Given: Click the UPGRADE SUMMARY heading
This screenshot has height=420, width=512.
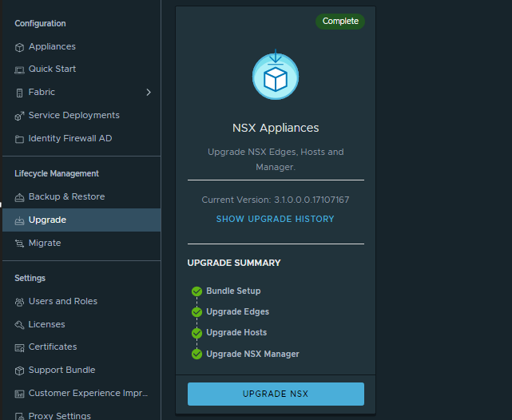Looking at the screenshot, I should point(234,263).
